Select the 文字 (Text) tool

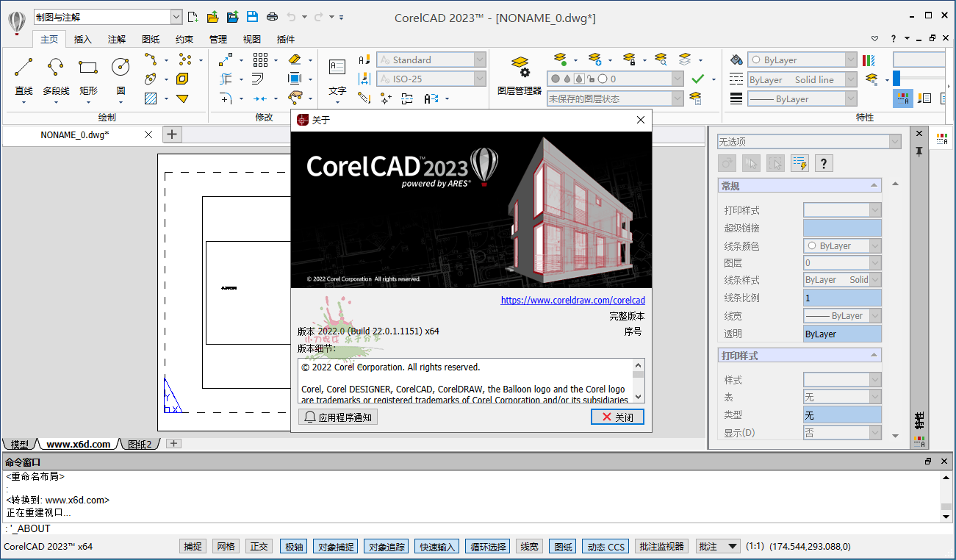point(337,71)
